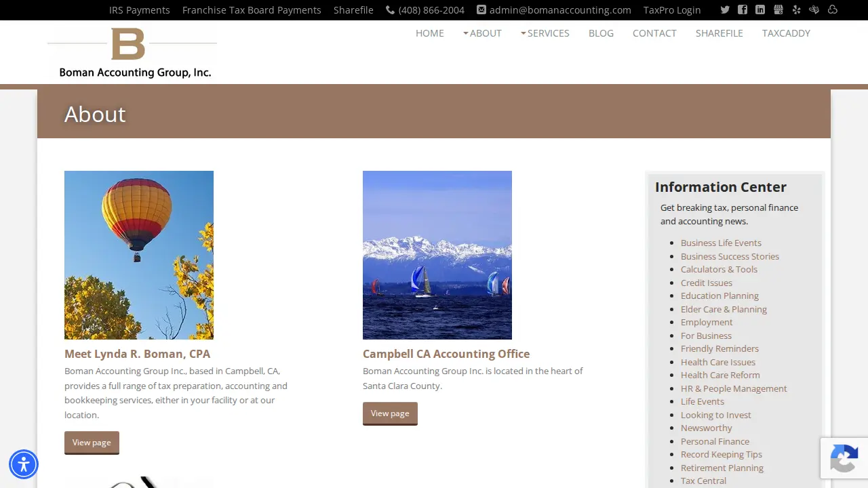This screenshot has width=868, height=488.
Task: Open the Yelp listing icon
Action: coord(796,10)
